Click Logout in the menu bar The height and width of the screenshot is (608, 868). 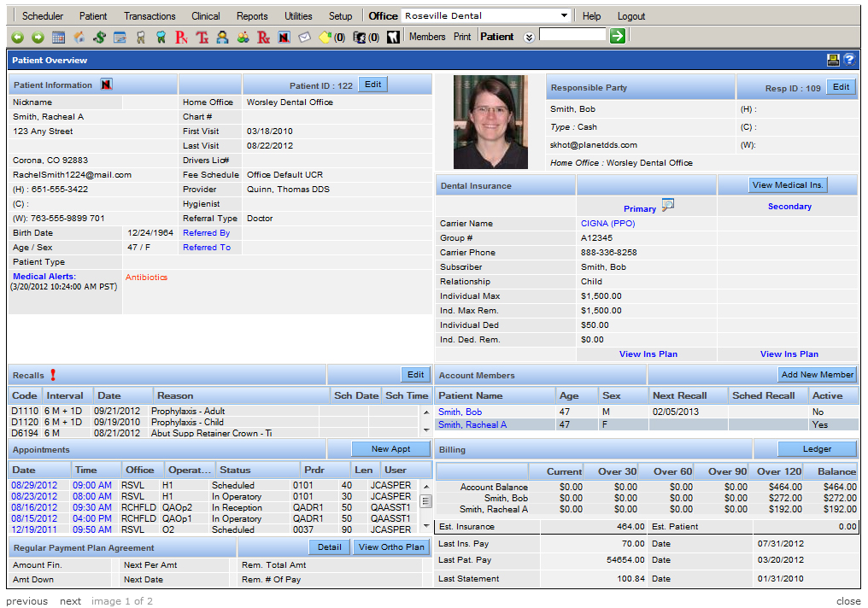(631, 16)
